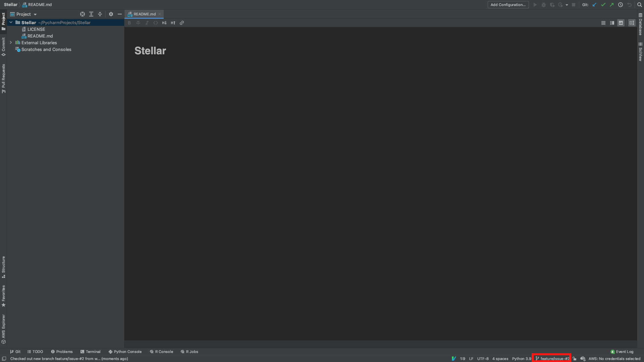Image resolution: width=644 pixels, height=362 pixels.
Task: Collapse all in Project panel
Action: pyautogui.click(x=100, y=14)
